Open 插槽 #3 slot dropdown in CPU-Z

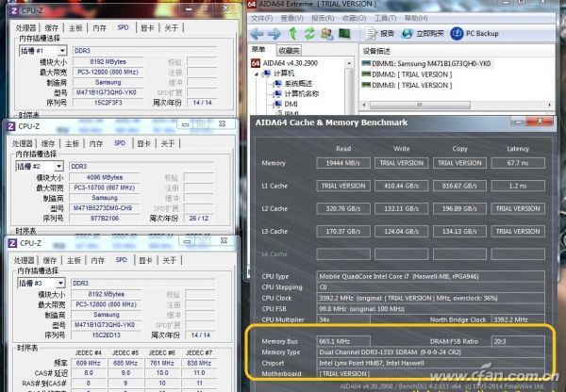[x=40, y=283]
